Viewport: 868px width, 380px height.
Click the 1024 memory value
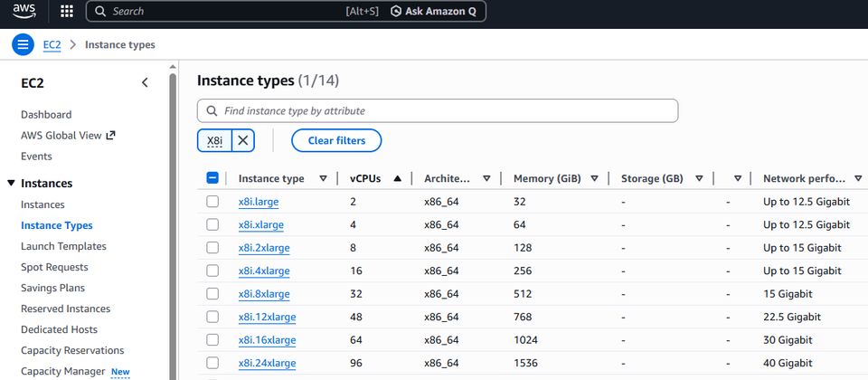pos(525,340)
